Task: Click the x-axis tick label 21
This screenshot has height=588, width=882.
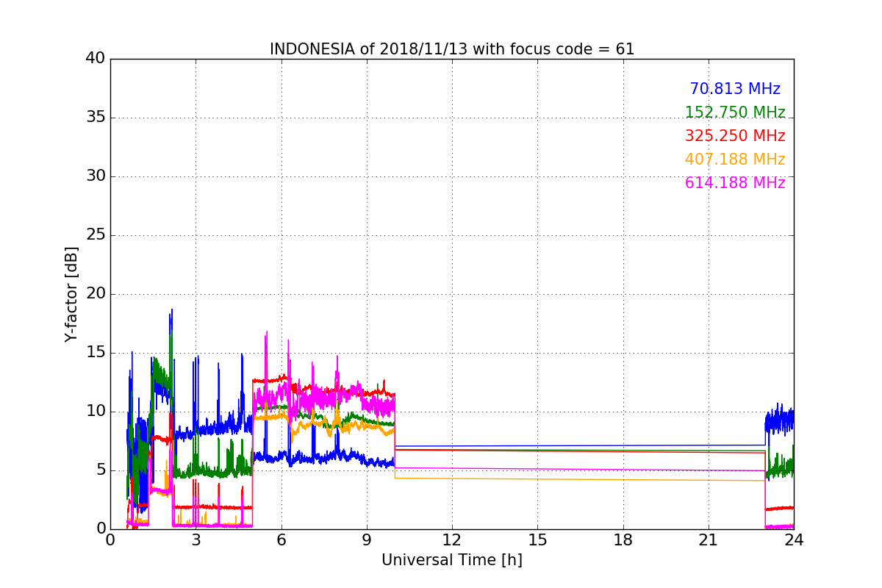Action: pos(709,540)
